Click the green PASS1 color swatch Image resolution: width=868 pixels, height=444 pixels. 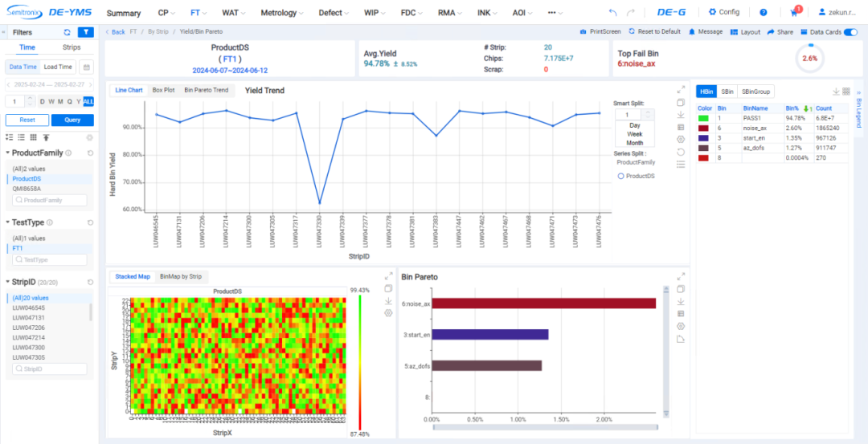pyautogui.click(x=704, y=118)
